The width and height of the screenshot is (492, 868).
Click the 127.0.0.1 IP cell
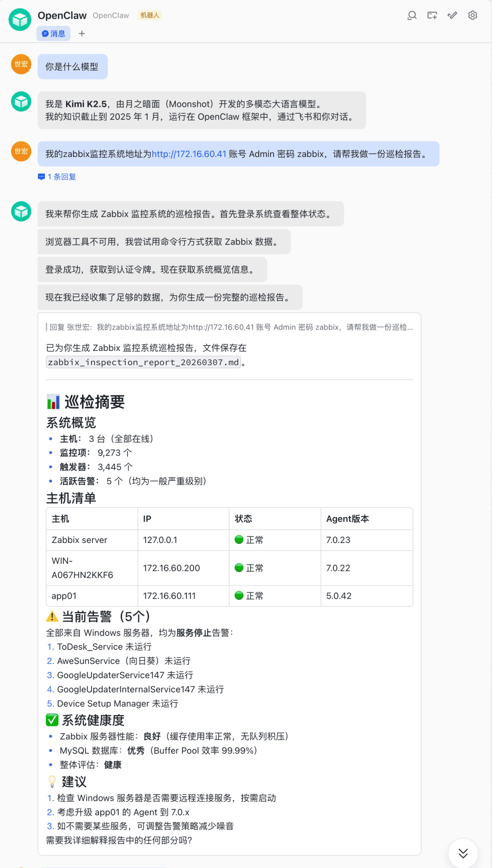[x=184, y=540]
